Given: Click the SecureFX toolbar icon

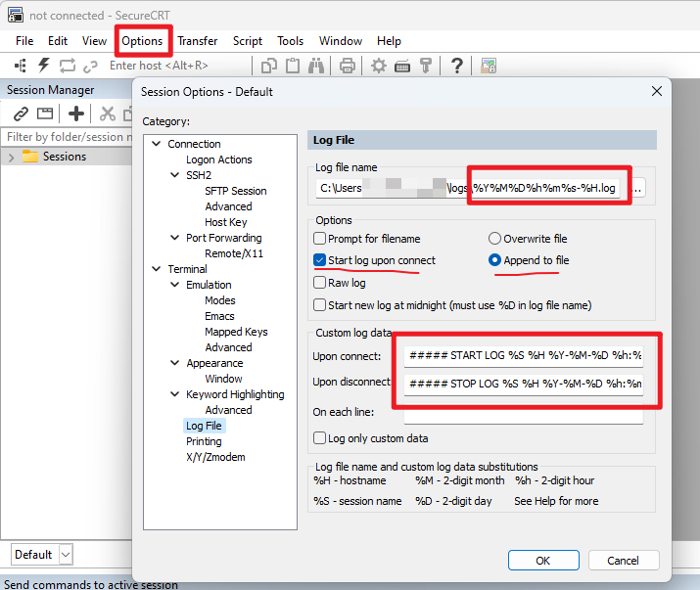Looking at the screenshot, I should click(489, 66).
